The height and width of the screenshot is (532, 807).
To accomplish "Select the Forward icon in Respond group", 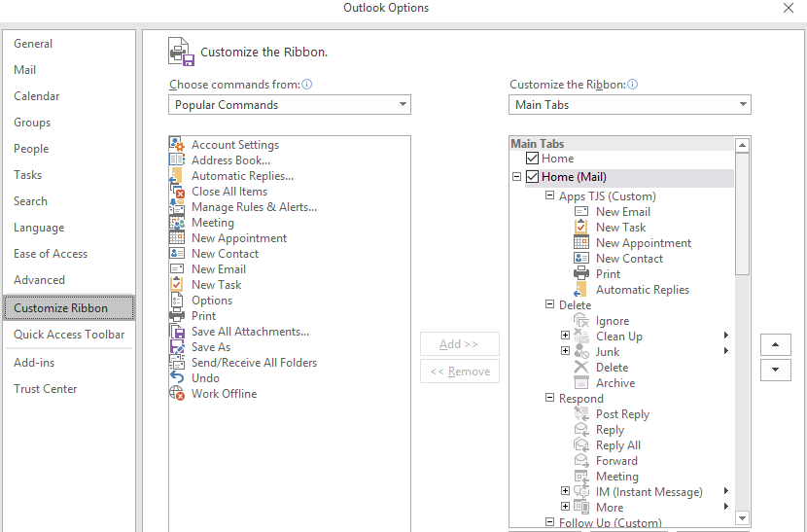I will [581, 461].
